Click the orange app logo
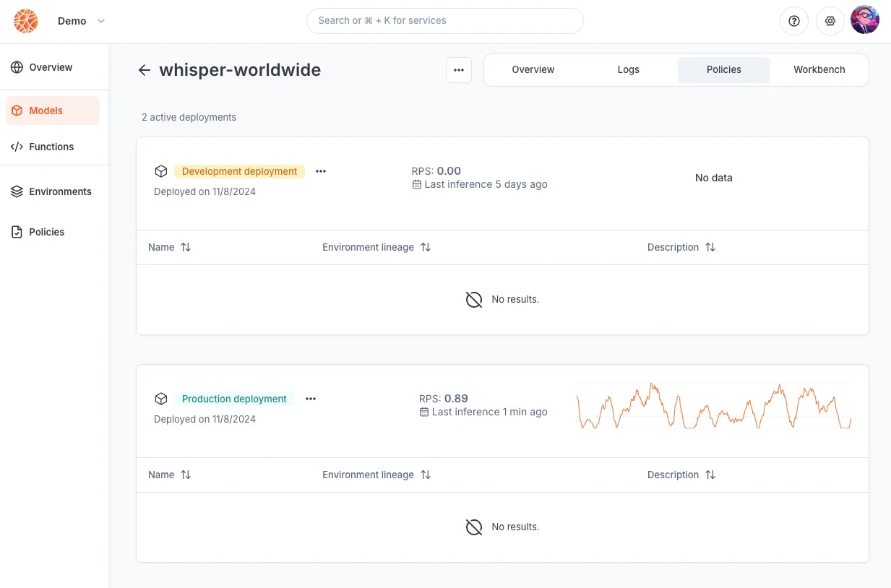Screen dimensions: 891x588 pos(26,21)
